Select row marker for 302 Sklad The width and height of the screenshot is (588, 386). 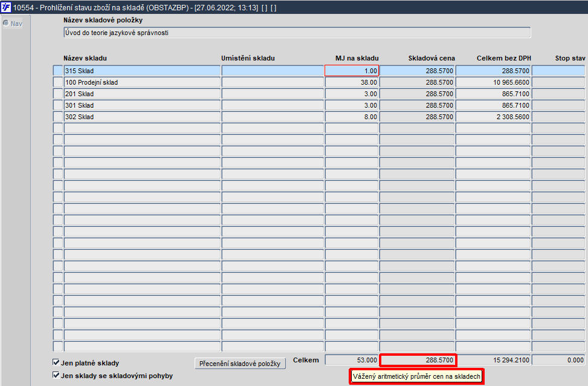[x=58, y=117]
